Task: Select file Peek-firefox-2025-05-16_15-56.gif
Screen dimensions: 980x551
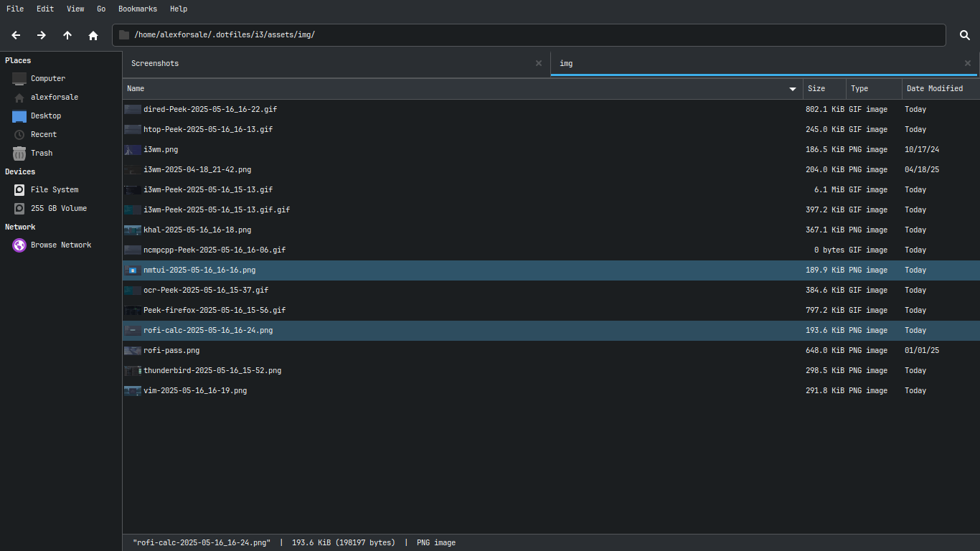Action: coord(551,310)
